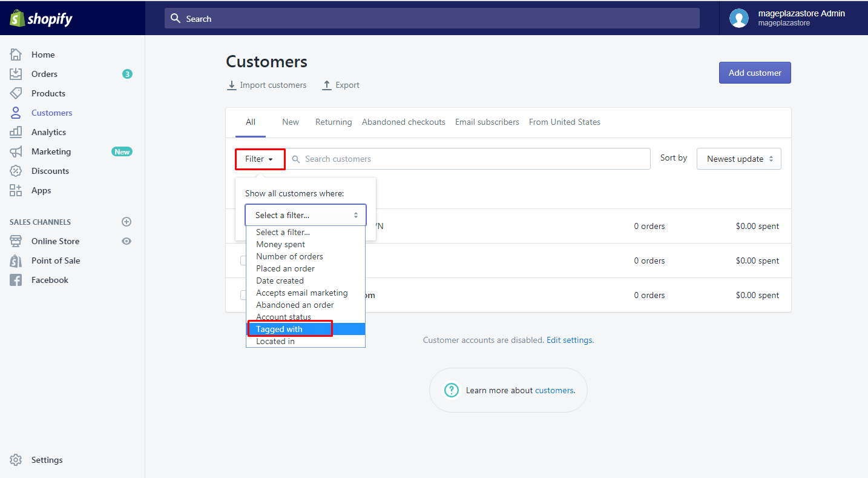Viewport: 868px width, 478px height.
Task: Open the Select a filter combo box
Action: point(306,215)
